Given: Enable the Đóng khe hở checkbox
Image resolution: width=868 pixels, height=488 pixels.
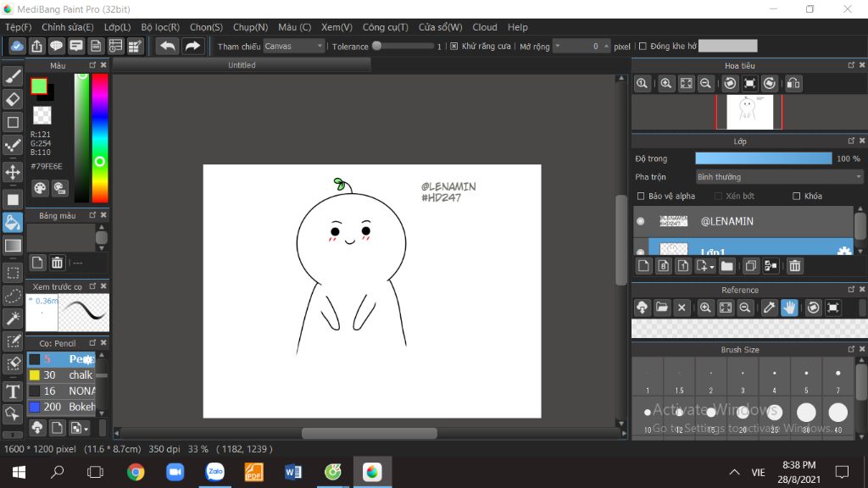Looking at the screenshot, I should tap(643, 47).
